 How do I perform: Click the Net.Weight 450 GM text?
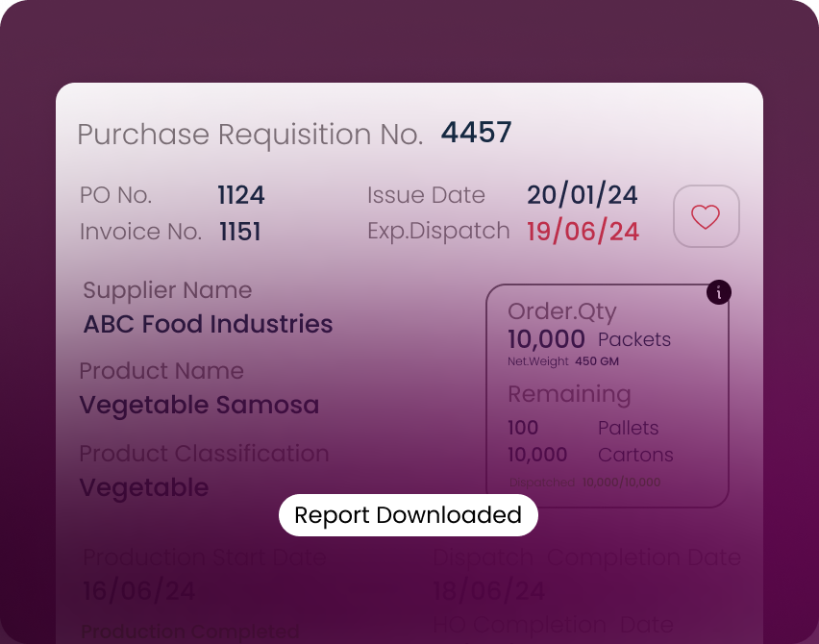pyautogui.click(x=562, y=361)
